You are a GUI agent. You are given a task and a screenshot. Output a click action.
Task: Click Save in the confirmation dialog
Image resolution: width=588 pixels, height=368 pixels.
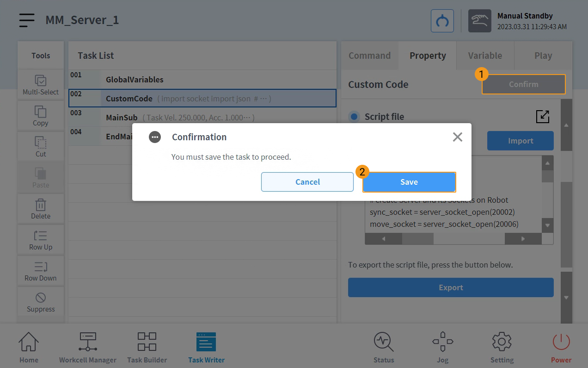click(x=409, y=182)
